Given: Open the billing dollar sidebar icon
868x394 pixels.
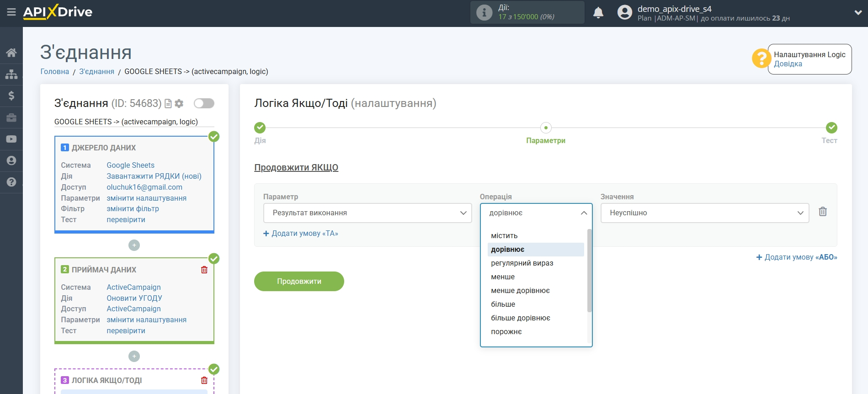Looking at the screenshot, I should (x=11, y=96).
